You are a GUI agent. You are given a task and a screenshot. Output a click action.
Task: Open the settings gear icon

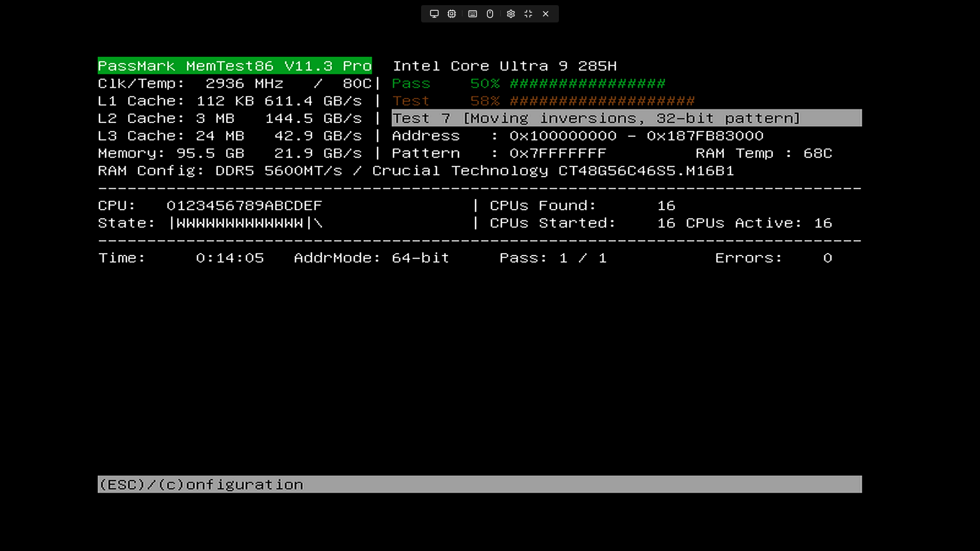point(511,14)
